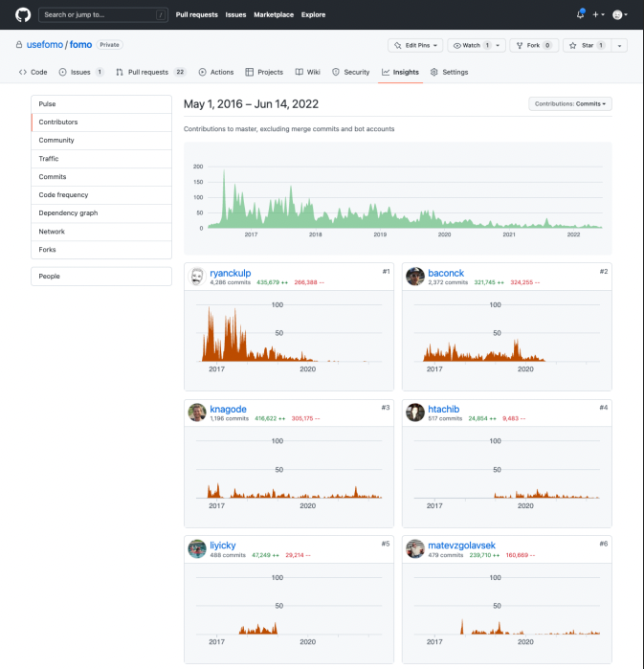Open ryanckulp's 4,286 commits link
The height and width of the screenshot is (669, 644).
point(231,282)
